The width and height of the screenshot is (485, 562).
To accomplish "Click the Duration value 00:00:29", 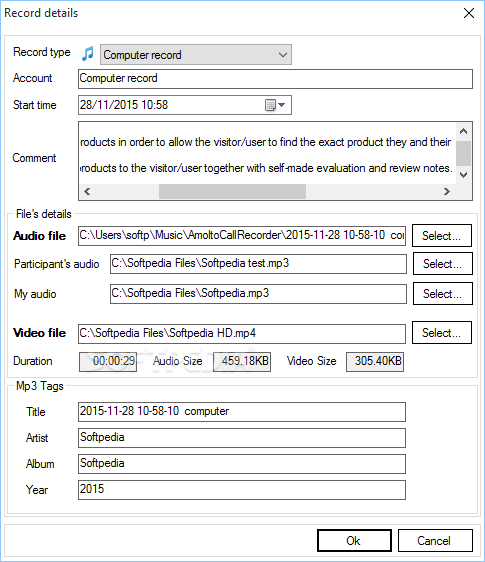I will coord(108,362).
